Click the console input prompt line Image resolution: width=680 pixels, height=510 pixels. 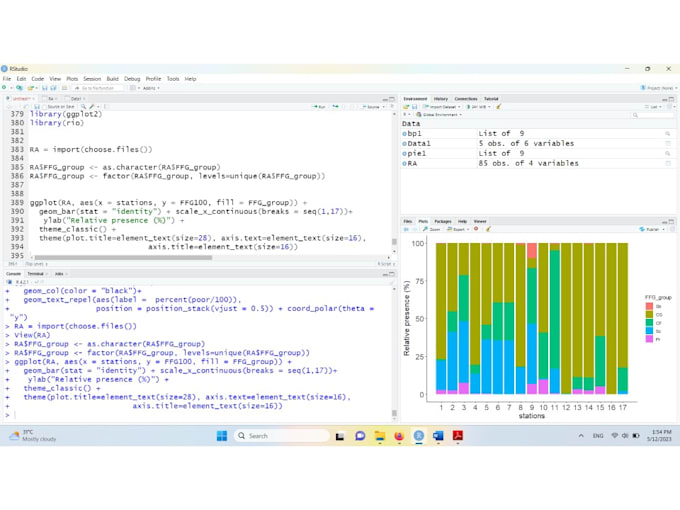(x=197, y=415)
